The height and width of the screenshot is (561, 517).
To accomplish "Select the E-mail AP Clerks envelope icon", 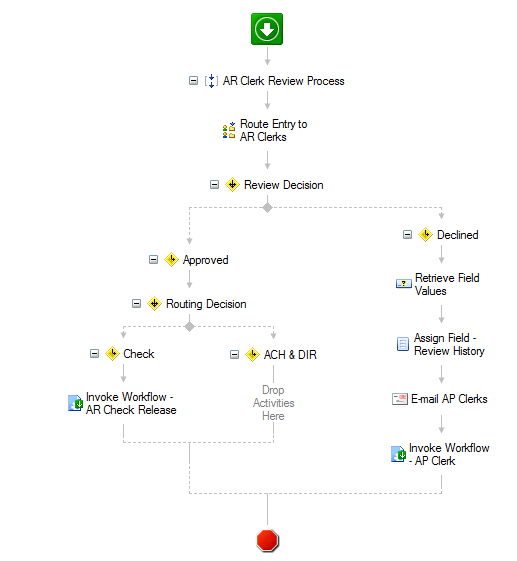I will tap(400, 399).
